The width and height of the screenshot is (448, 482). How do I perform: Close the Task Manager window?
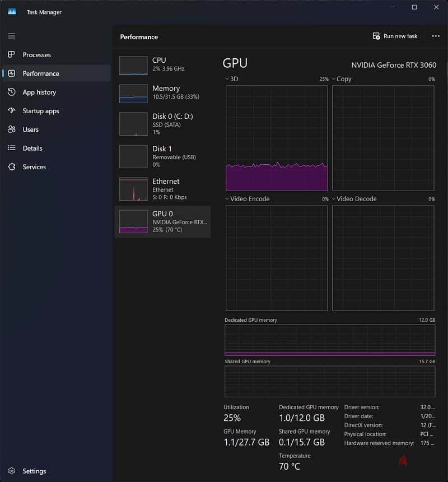(436, 7)
